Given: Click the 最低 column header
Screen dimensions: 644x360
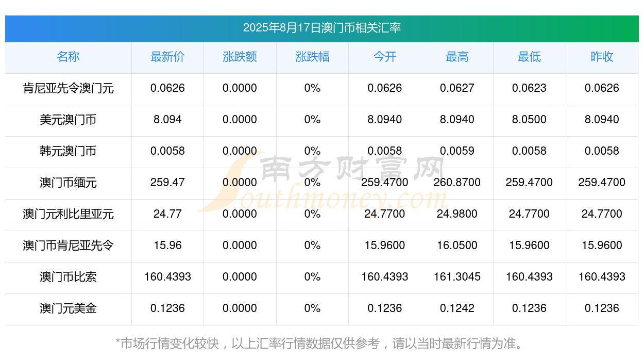Looking at the screenshot, I should coord(529,57).
